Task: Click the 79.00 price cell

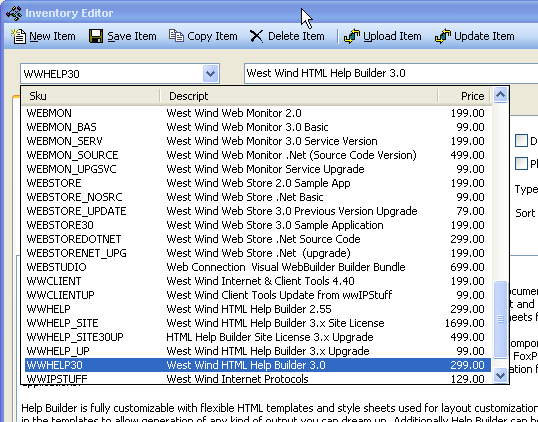Action: pyautogui.click(x=470, y=211)
